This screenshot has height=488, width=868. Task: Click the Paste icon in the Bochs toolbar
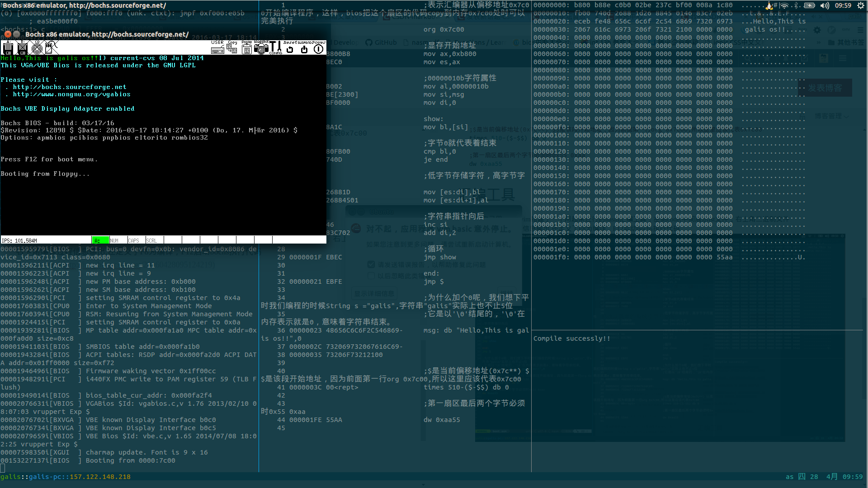point(247,47)
